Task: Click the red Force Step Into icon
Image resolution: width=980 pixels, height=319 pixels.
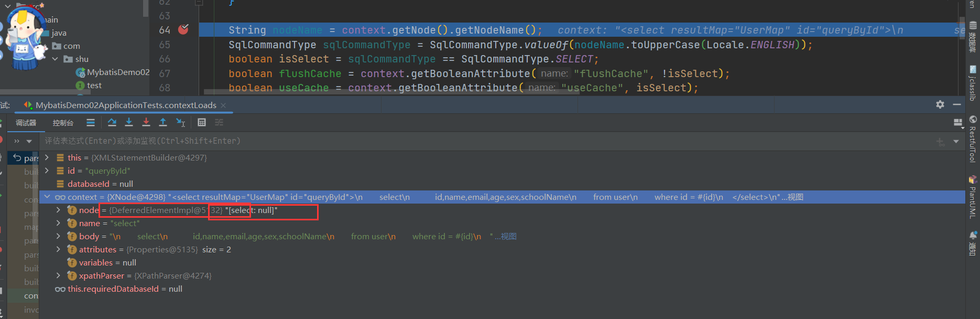Action: tap(146, 122)
